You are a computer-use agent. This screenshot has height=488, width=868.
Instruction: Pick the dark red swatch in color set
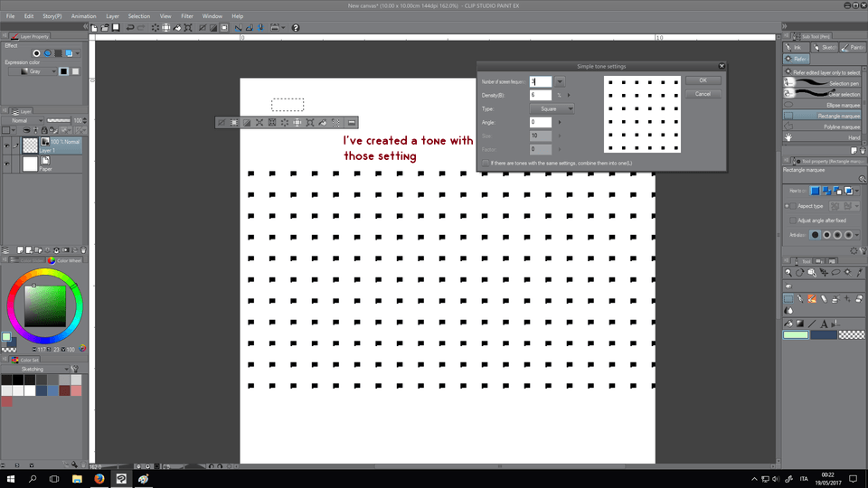pos(65,390)
